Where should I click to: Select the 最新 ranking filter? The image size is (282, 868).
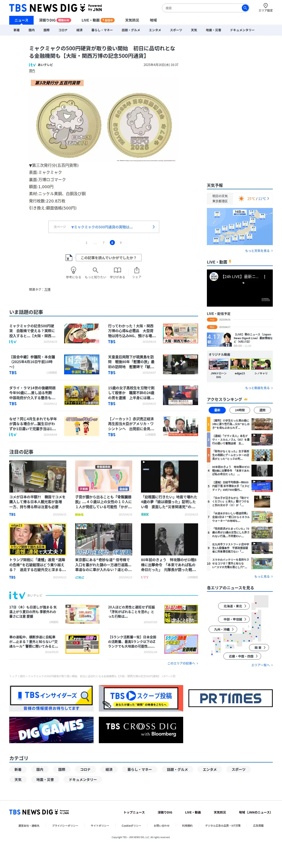(217, 410)
